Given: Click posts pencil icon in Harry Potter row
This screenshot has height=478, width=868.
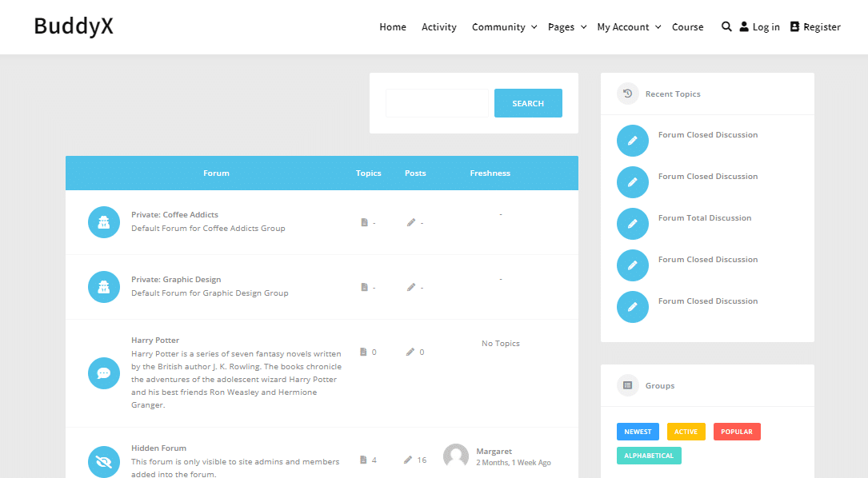Looking at the screenshot, I should 410,352.
